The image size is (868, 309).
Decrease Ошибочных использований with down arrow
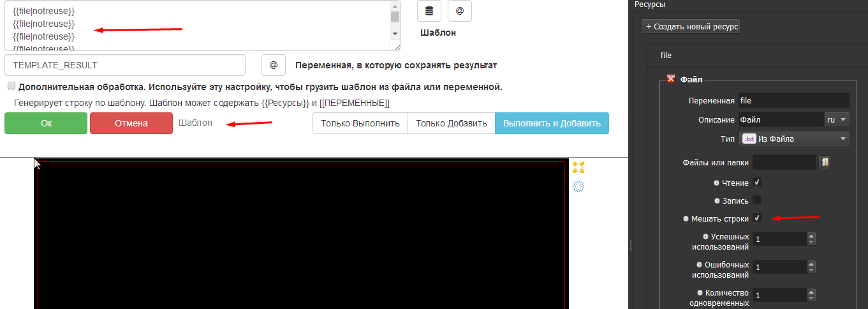click(x=811, y=270)
